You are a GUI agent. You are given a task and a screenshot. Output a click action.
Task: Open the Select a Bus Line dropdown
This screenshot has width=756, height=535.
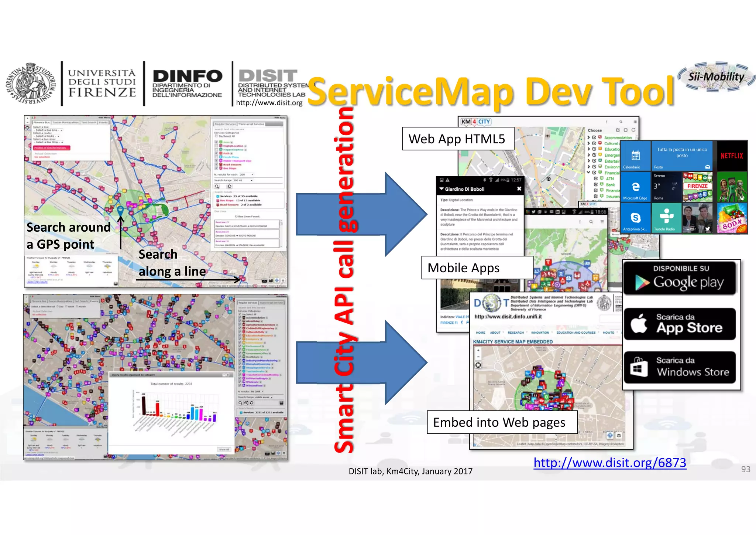tap(48, 130)
